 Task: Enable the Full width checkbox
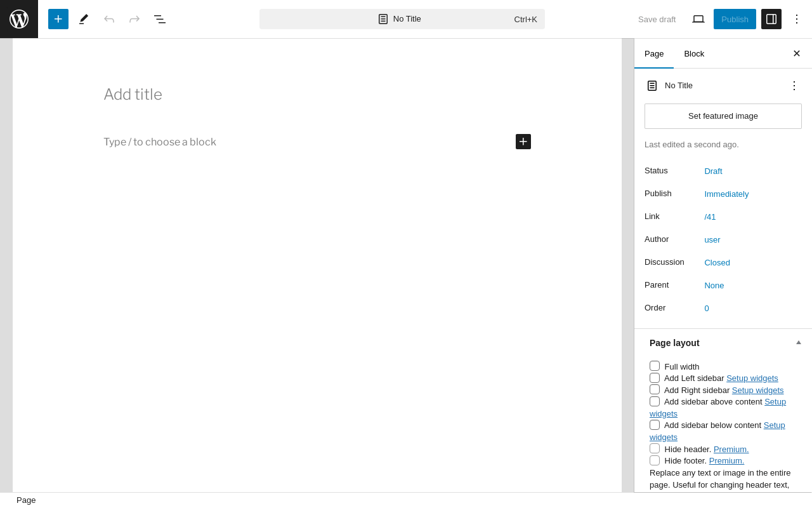pyautogui.click(x=655, y=366)
